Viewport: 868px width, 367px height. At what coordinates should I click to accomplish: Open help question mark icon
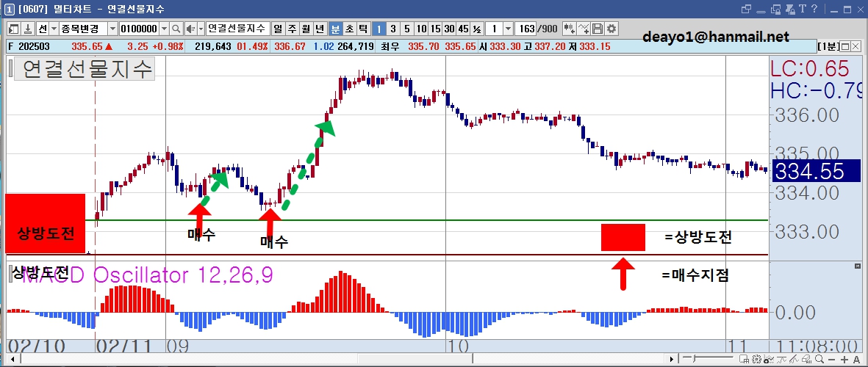pos(814,8)
